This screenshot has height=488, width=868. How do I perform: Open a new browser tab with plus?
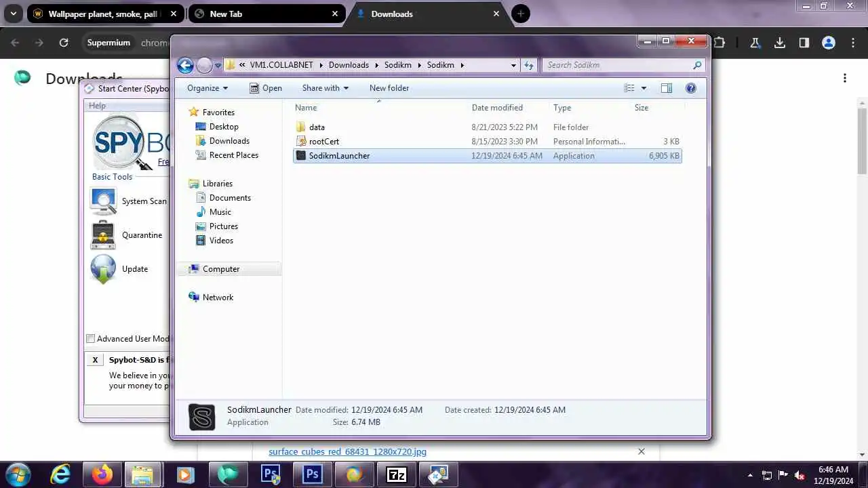click(x=521, y=14)
